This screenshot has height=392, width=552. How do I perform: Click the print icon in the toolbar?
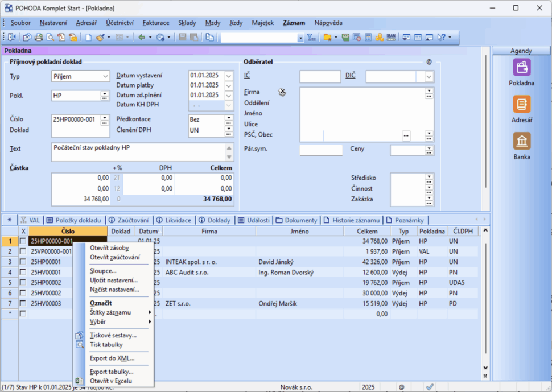(x=39, y=38)
